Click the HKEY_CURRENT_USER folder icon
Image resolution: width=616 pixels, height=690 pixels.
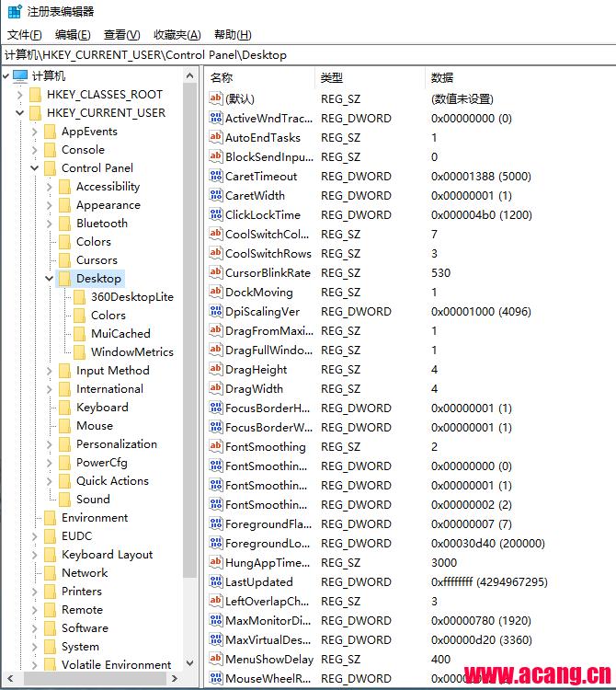point(35,113)
